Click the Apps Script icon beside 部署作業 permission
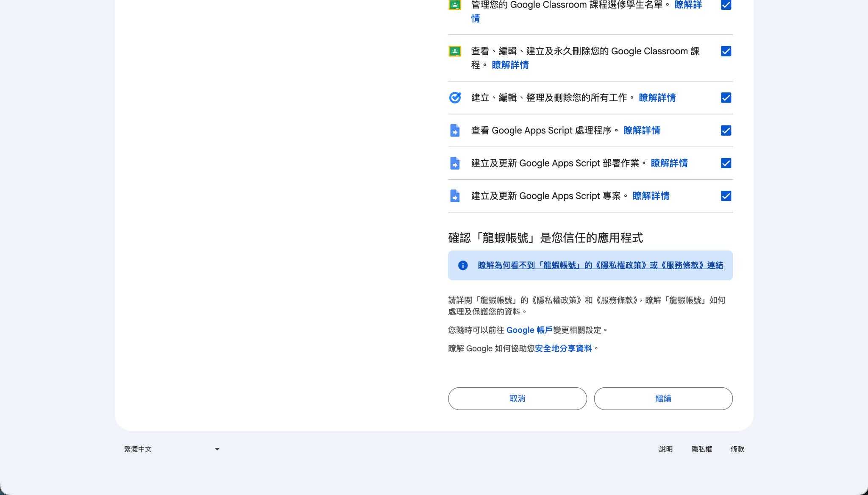868x495 pixels. click(x=455, y=163)
